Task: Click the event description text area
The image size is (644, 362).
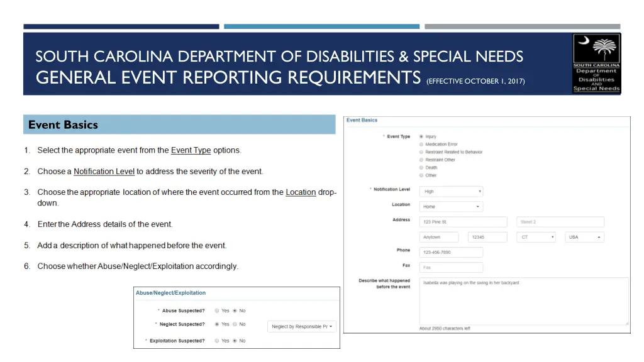Action: pos(523,302)
